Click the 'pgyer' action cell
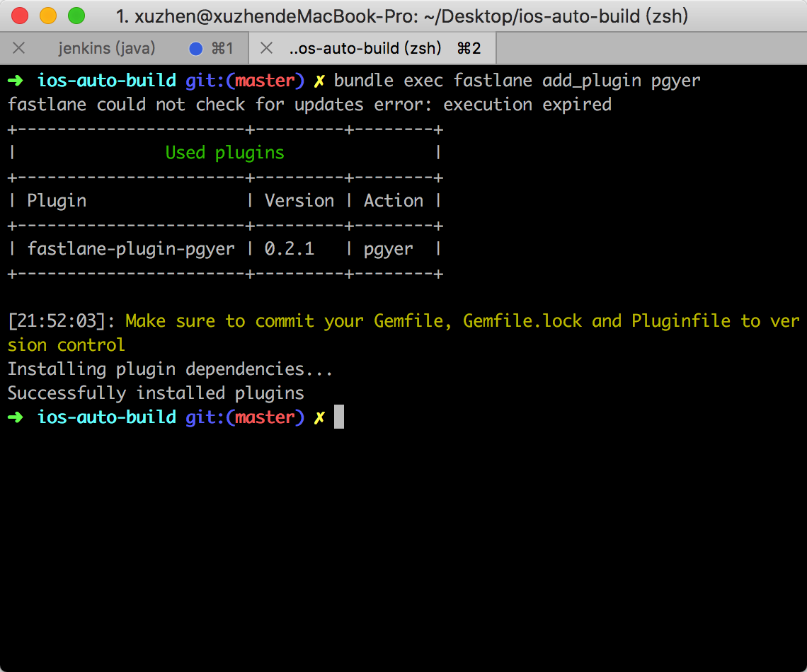Screen dimensions: 807x672 coord(389,250)
